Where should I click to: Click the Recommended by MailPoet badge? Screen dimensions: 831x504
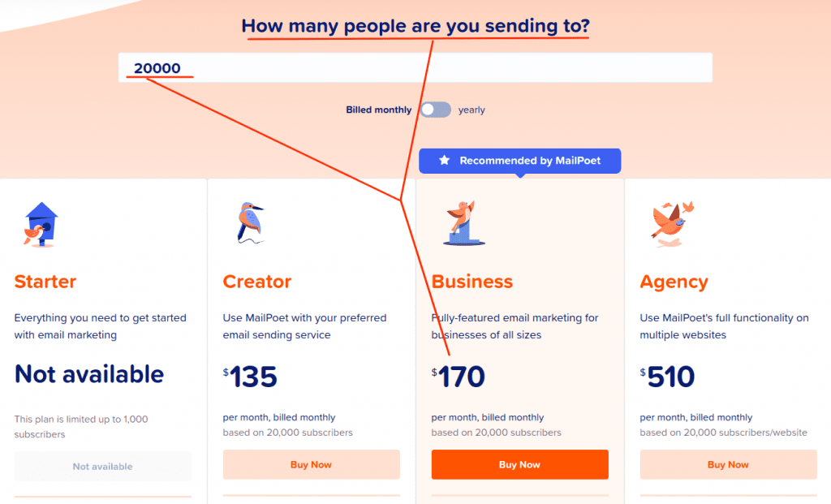(519, 161)
